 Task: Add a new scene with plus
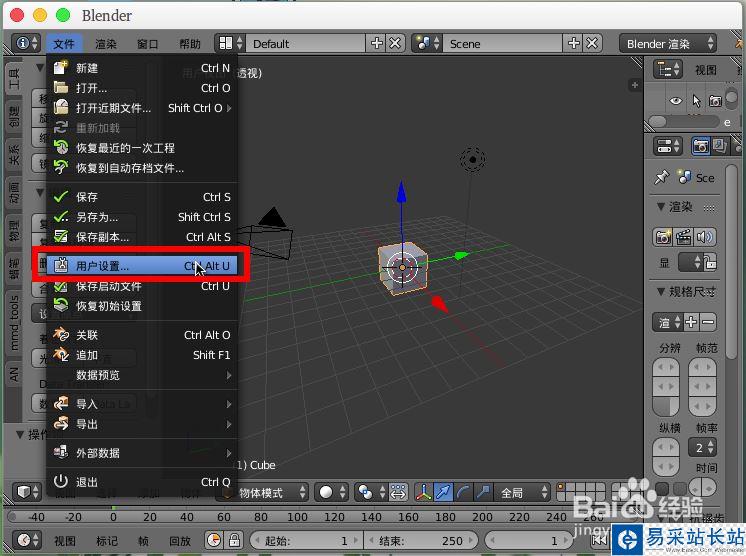573,43
